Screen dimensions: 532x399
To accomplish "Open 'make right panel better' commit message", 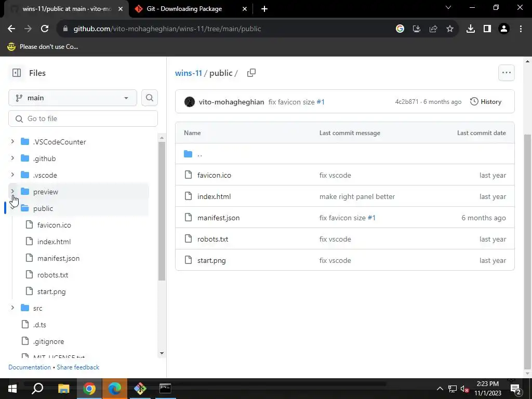I will (x=357, y=196).
